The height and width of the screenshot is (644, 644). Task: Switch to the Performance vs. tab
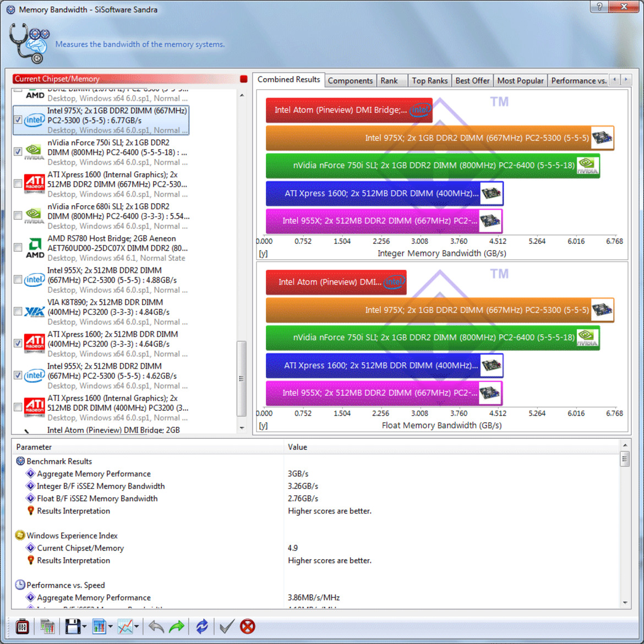click(x=578, y=81)
